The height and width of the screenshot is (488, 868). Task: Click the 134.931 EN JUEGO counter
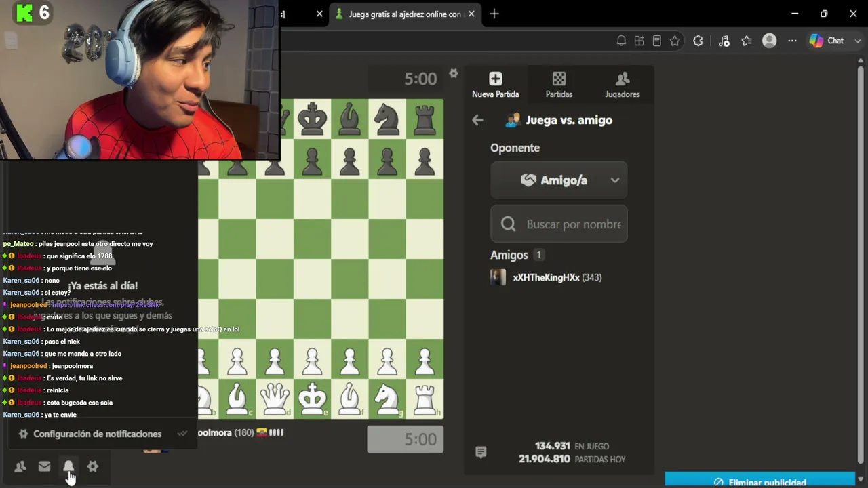572,446
